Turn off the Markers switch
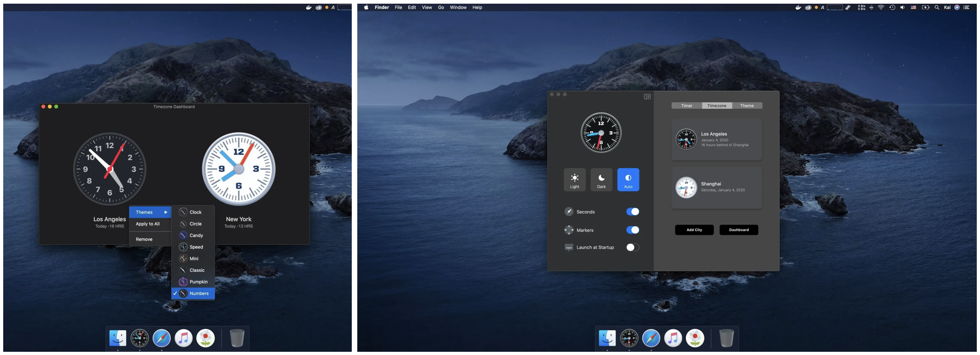 click(632, 230)
